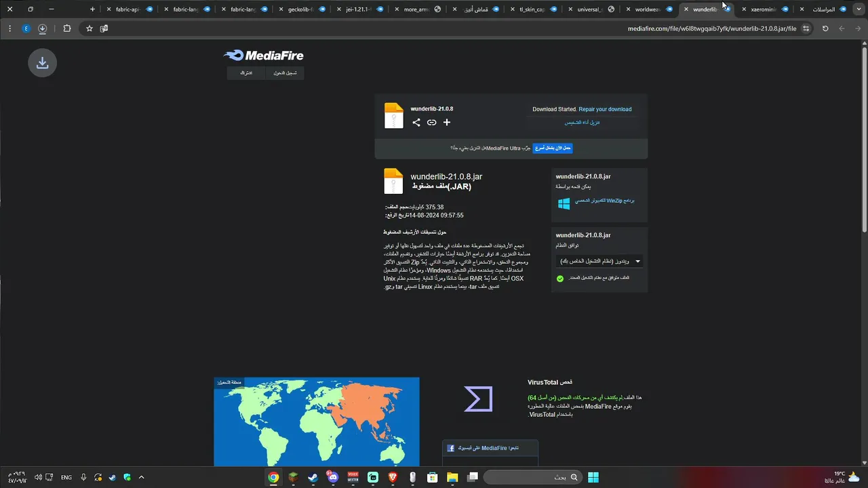Copy link using the chain icon
868x488 pixels.
tap(431, 123)
